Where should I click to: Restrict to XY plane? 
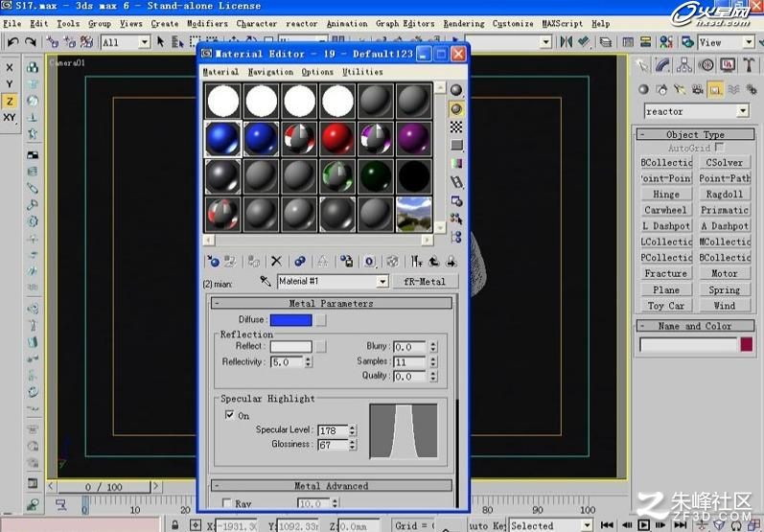coord(10,117)
